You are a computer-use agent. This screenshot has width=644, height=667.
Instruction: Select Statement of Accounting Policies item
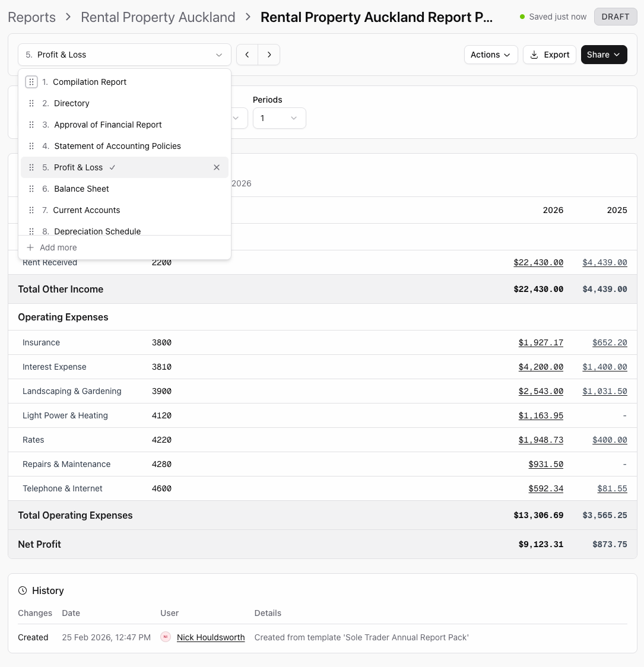118,146
